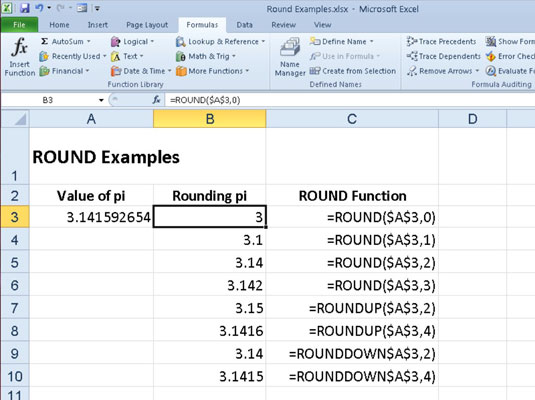Image resolution: width=535 pixels, height=400 pixels.
Task: Open the Math & Trig icon
Action: (180, 56)
